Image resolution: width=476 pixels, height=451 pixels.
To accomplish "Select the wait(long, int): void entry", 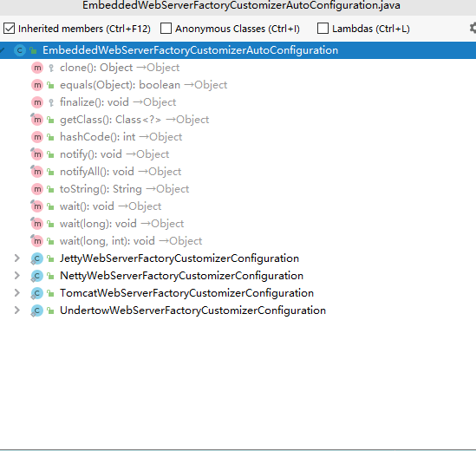I will 131,241.
